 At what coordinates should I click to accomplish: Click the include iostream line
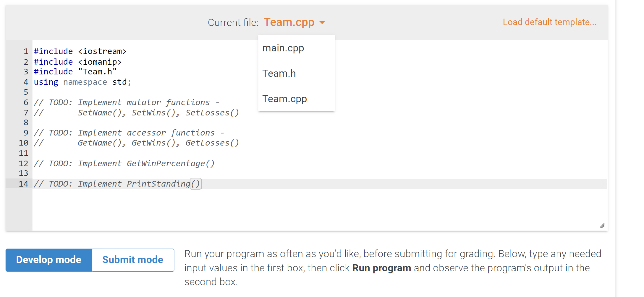(80, 51)
